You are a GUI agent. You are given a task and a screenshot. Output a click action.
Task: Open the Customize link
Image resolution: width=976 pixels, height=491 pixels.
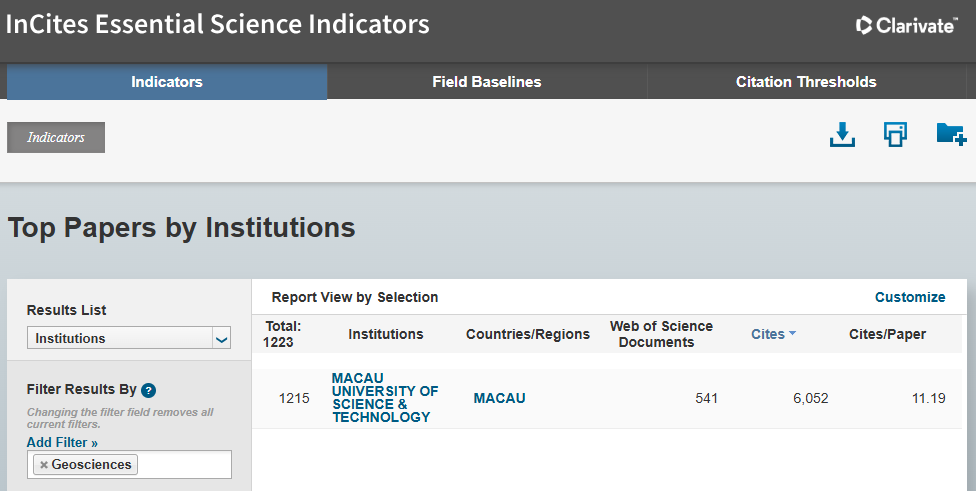(910, 297)
